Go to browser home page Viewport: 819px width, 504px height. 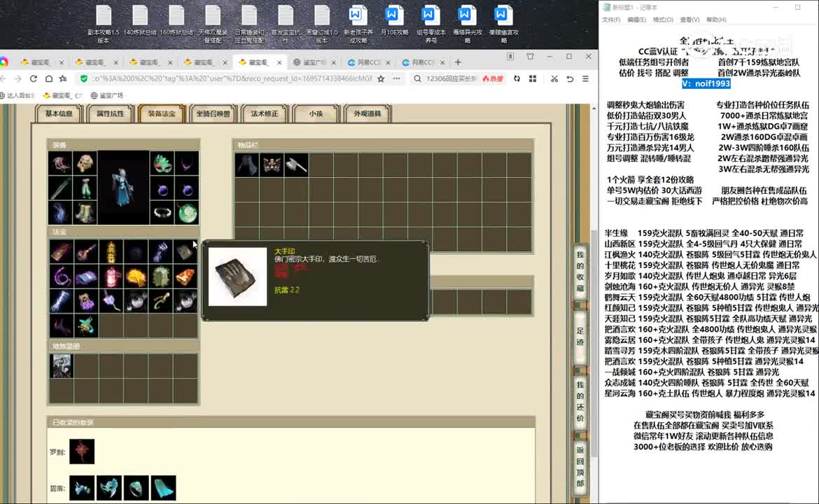click(x=48, y=78)
